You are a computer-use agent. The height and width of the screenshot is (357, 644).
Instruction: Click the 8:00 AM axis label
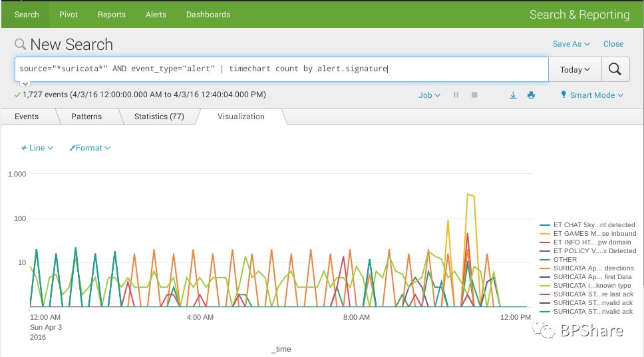357,317
